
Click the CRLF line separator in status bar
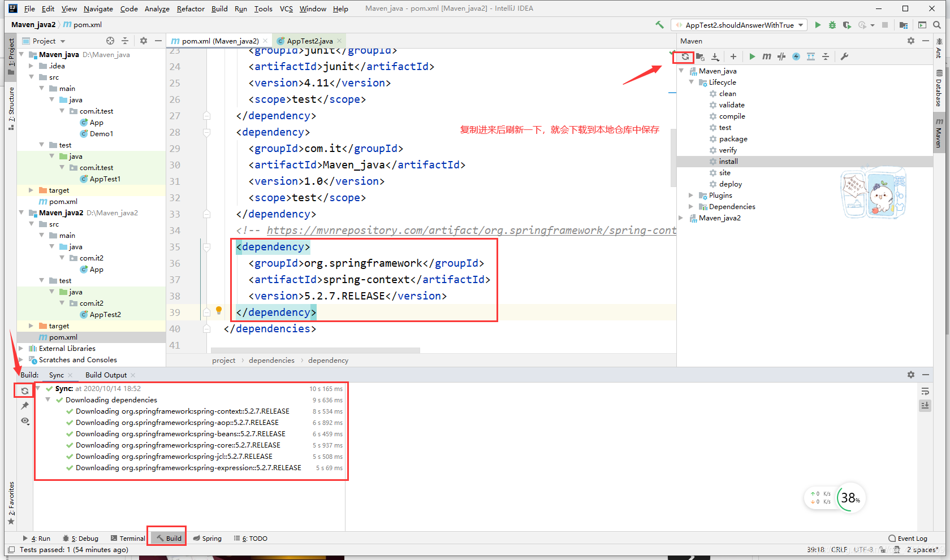[x=839, y=549]
